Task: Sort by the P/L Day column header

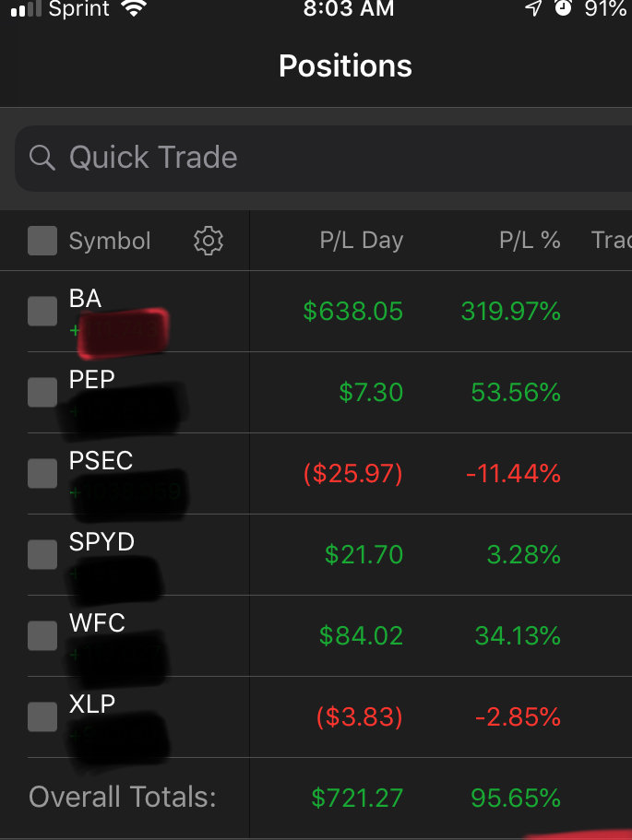Action: point(362,240)
